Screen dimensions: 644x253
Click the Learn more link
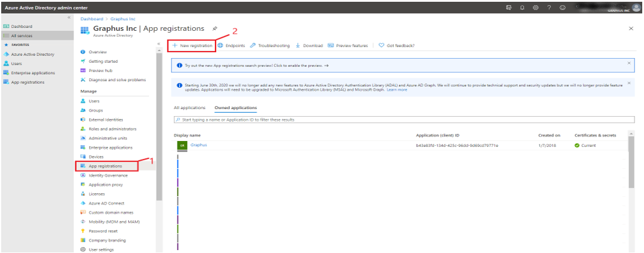[x=396, y=90]
